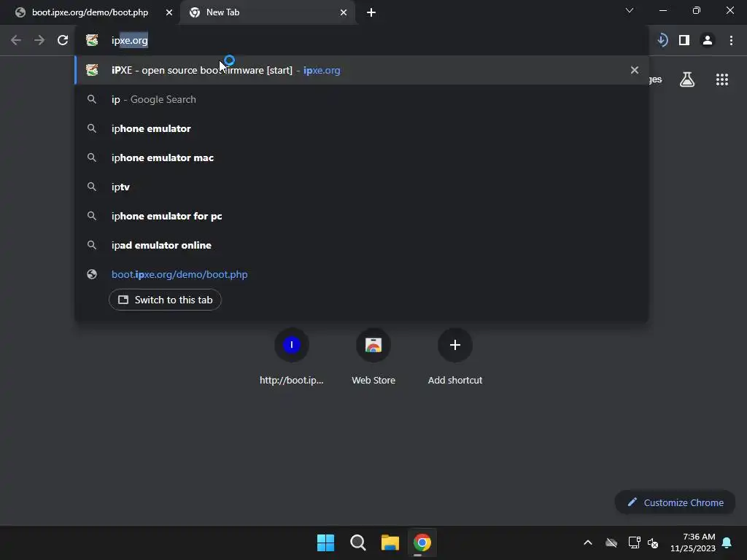This screenshot has width=747, height=560.
Task: Open File Explorer from taskbar
Action: [390, 542]
